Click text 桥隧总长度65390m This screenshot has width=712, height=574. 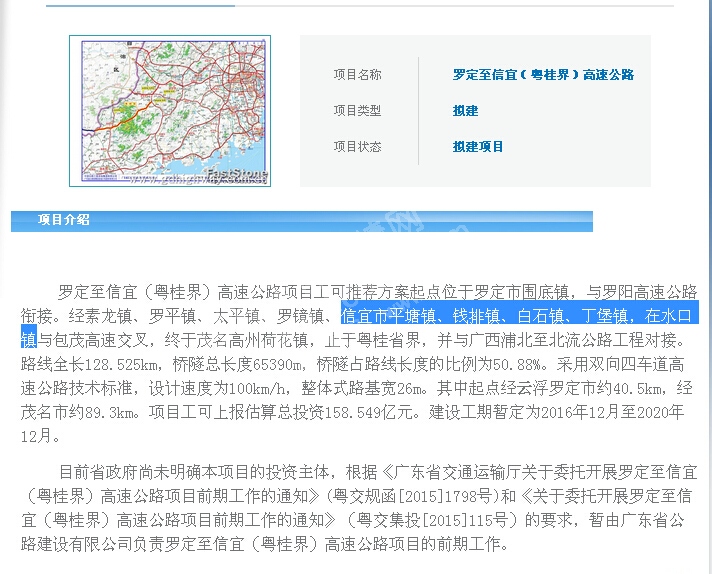click(x=237, y=364)
